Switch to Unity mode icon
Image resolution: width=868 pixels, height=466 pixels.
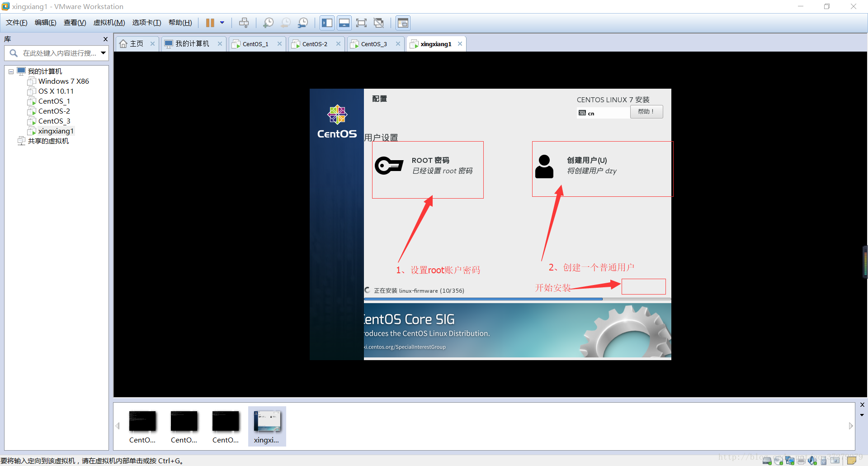click(379, 23)
